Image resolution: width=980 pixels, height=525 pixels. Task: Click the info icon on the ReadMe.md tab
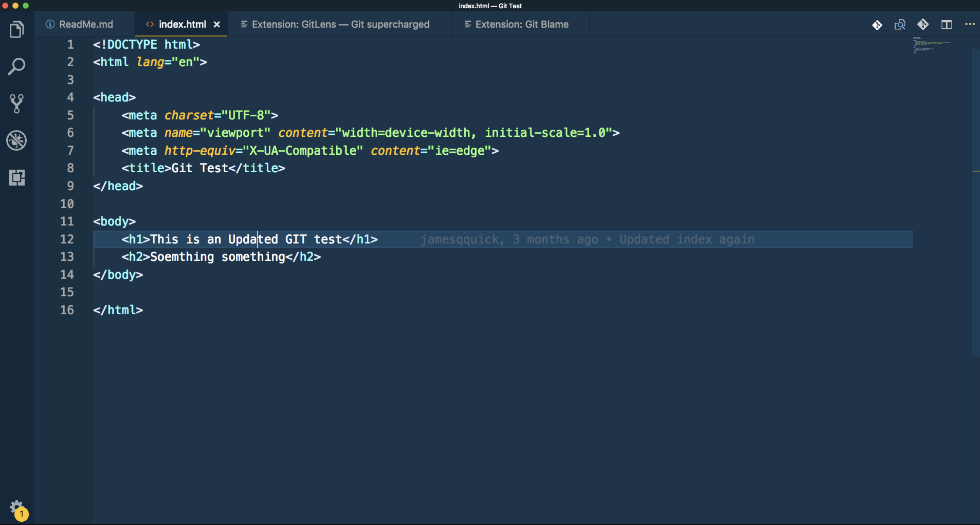point(50,24)
